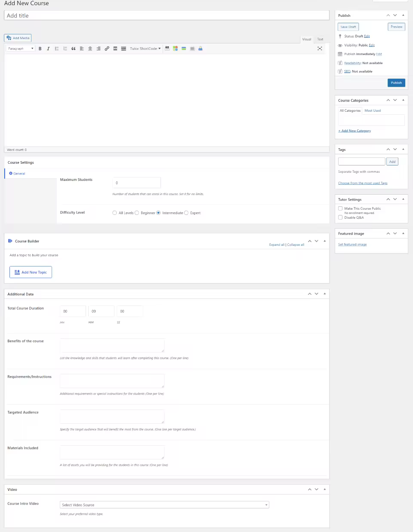The height and width of the screenshot is (532, 413).
Task: Move the Course Categories panel up
Action: pos(388,100)
